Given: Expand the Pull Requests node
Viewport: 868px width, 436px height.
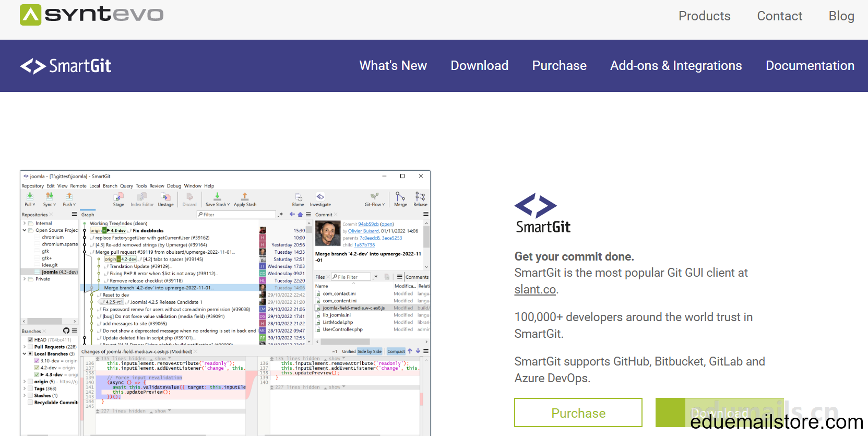Looking at the screenshot, I should (x=24, y=347).
